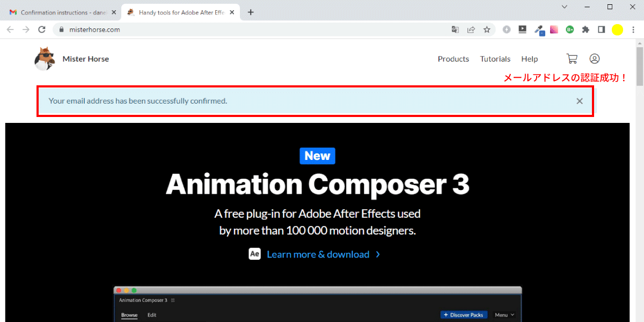Select the Handy tools for Adobe tab
Screen dimensions: 644x322
tap(180, 12)
